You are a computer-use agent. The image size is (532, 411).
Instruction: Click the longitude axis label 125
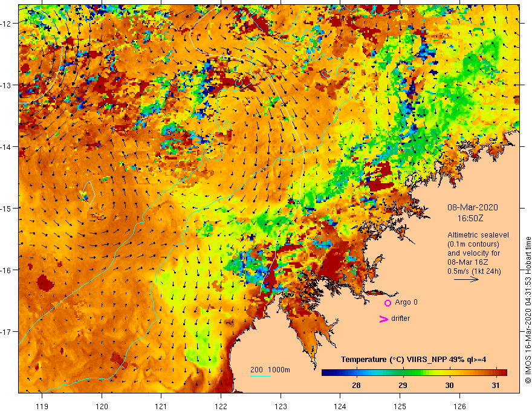pyautogui.click(x=400, y=406)
